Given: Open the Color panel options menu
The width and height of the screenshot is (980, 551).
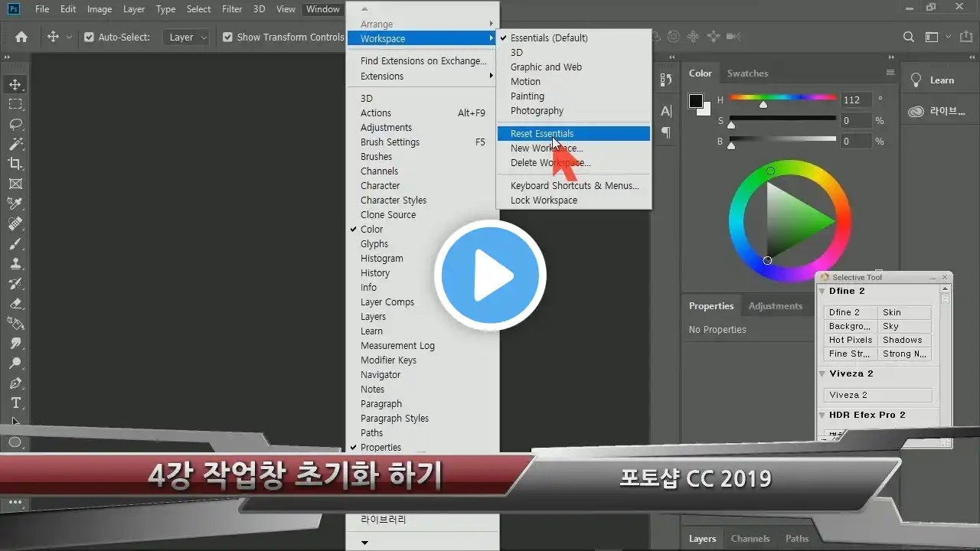Looking at the screenshot, I should (890, 73).
